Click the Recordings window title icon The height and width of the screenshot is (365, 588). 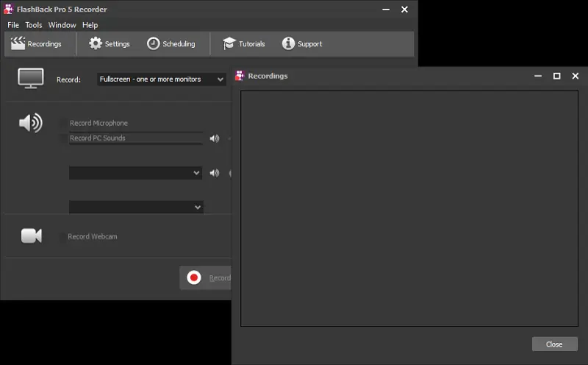click(x=240, y=76)
